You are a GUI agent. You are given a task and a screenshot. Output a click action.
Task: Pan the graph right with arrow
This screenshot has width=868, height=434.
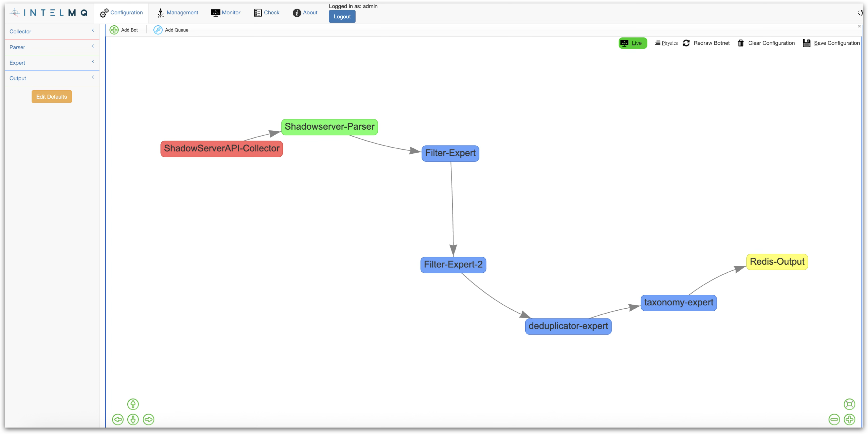click(x=148, y=420)
